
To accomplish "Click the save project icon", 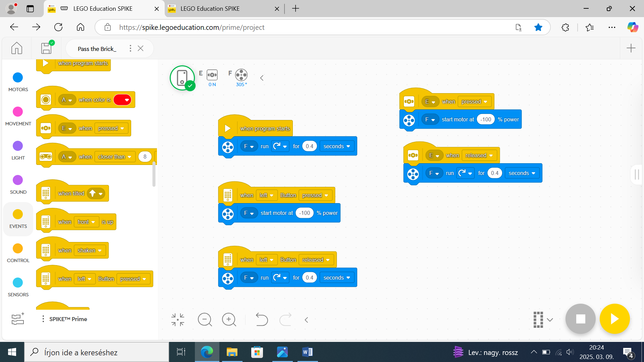I will coord(47,48).
